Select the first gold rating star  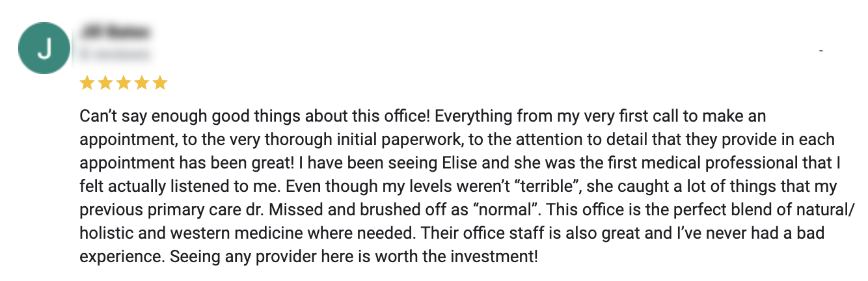click(87, 83)
